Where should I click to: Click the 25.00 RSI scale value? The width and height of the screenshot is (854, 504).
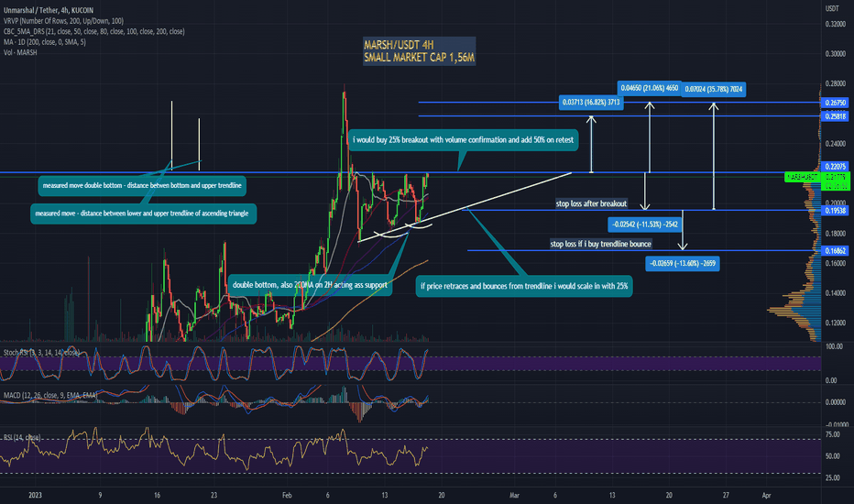(x=833, y=478)
